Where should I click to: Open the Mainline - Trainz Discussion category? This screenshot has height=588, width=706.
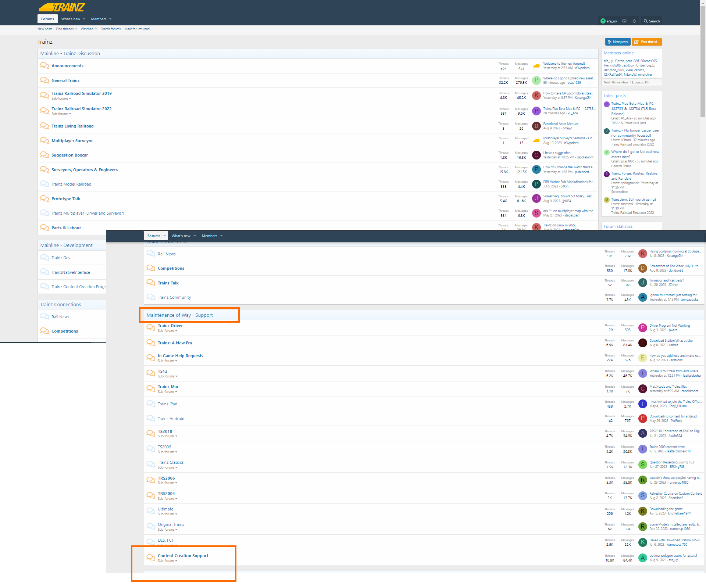coord(70,54)
